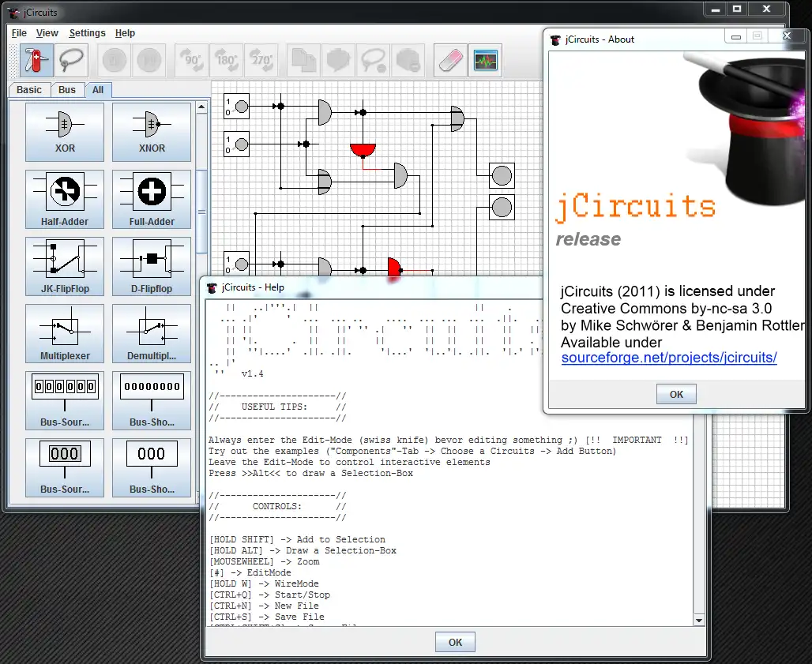The height and width of the screenshot is (664, 812).
Task: Switch to the Basic components tab
Action: pos(29,90)
